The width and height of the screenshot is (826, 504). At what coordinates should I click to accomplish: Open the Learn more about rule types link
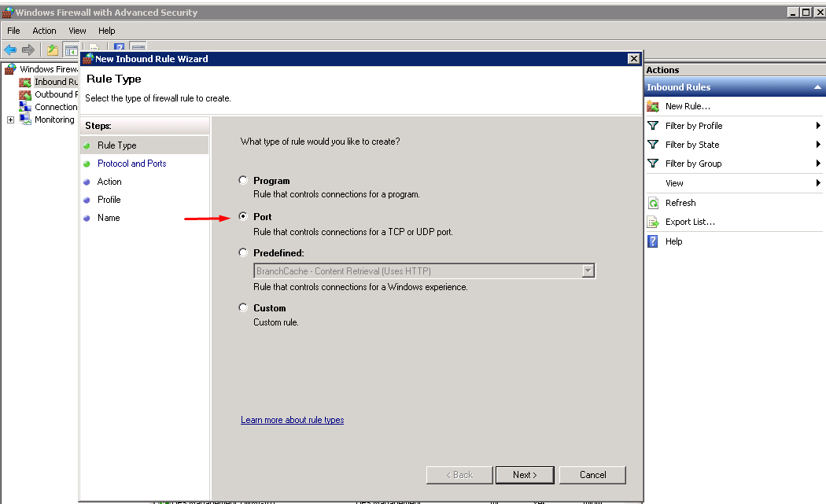[292, 420]
